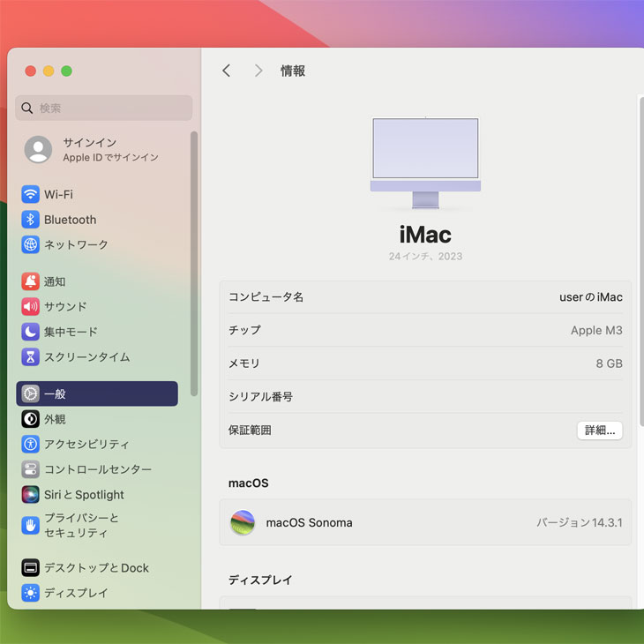
Task: Click the search magnifier icon
Action: coord(27,108)
